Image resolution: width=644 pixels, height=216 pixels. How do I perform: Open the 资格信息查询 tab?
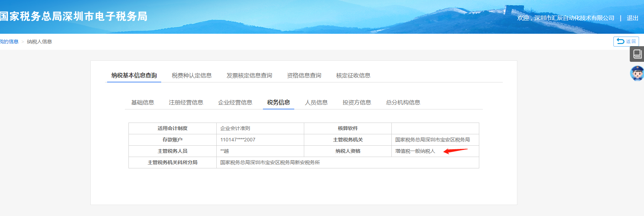(304, 75)
